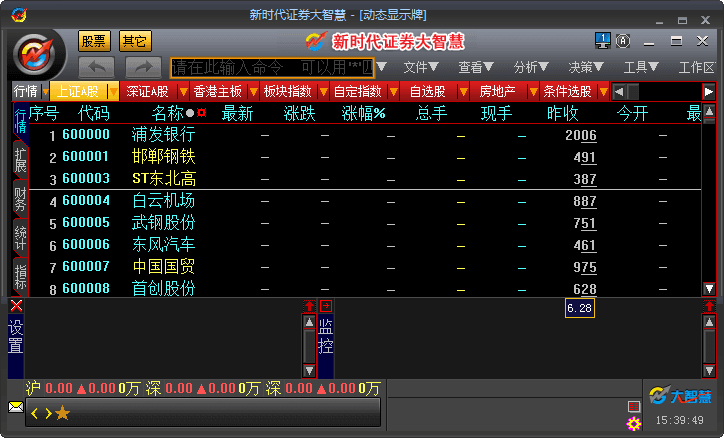
Task: Open the 分析 menu
Action: (531, 67)
